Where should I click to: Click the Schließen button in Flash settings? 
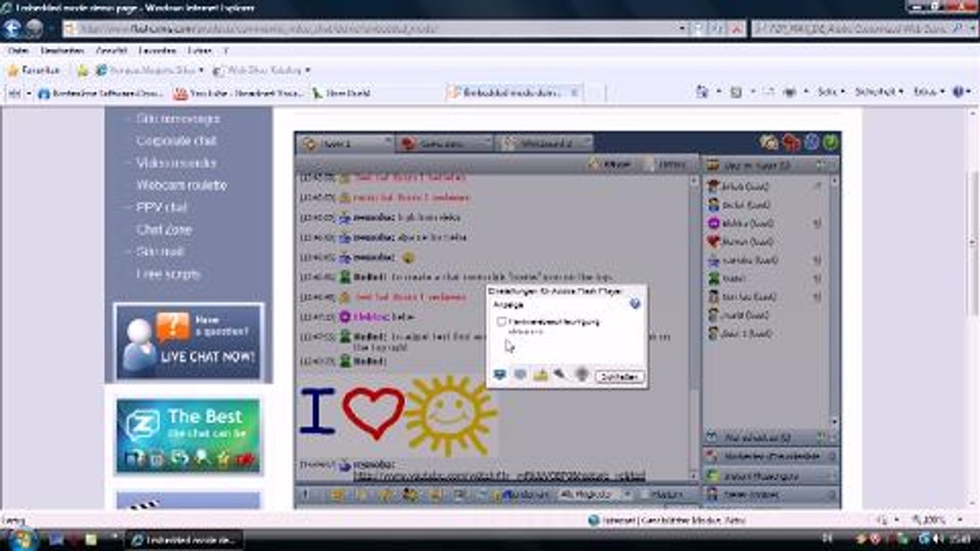coord(619,377)
